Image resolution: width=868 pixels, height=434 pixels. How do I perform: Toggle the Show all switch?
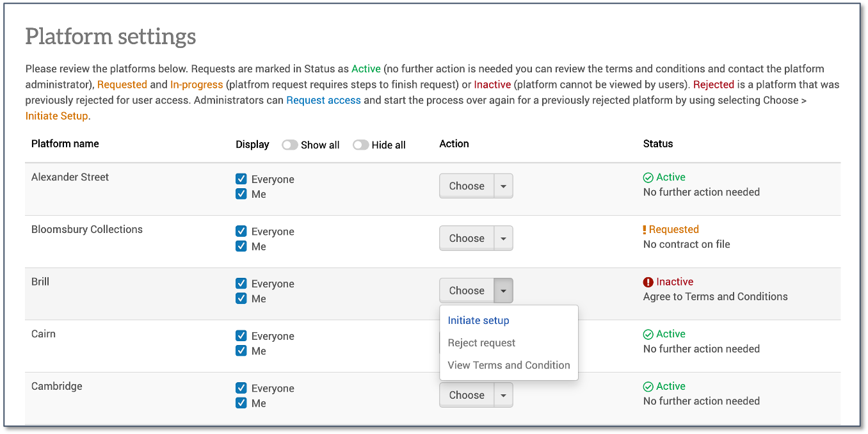(x=289, y=145)
